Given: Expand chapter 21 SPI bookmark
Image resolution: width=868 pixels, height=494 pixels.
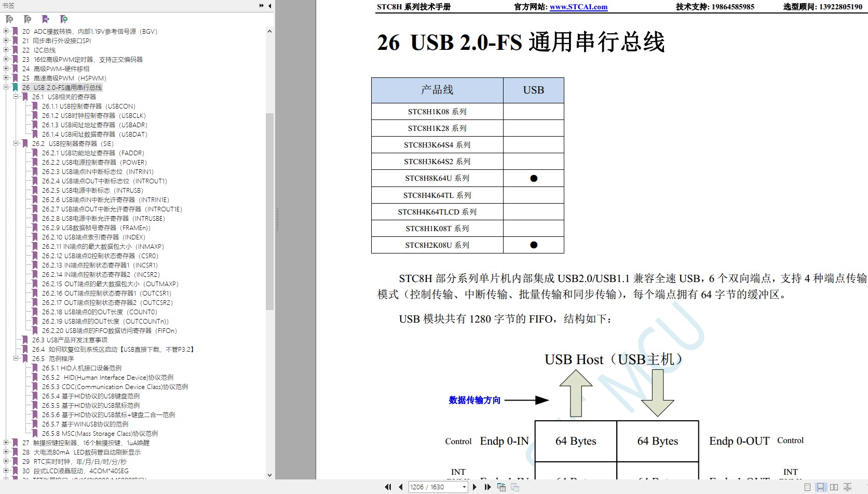Looking at the screenshot, I should point(6,41).
